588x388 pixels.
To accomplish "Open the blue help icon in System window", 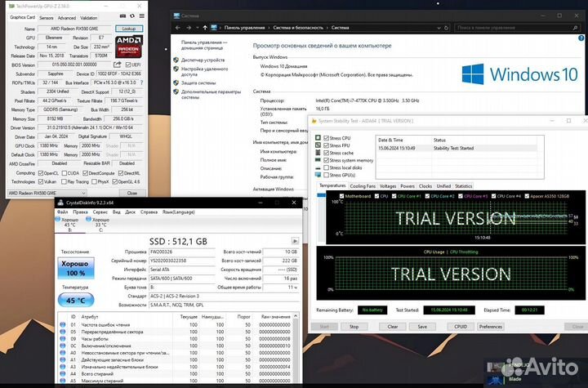I will pos(581,38).
